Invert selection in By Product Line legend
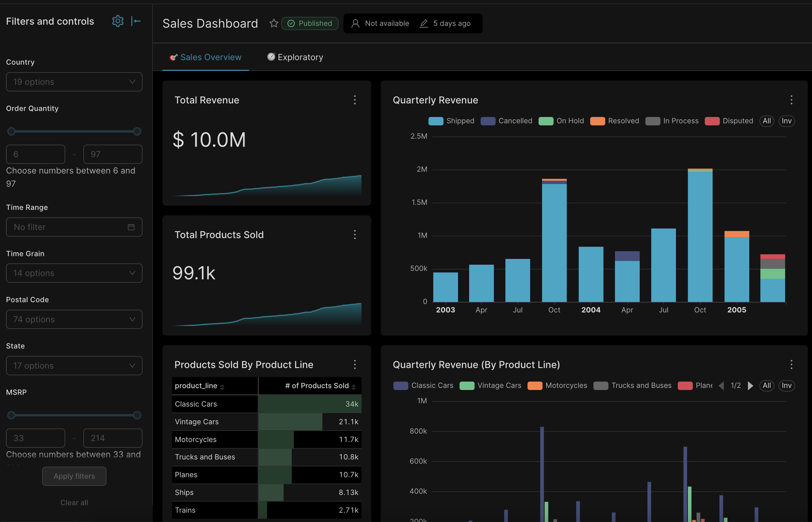The image size is (812, 522). coord(786,386)
